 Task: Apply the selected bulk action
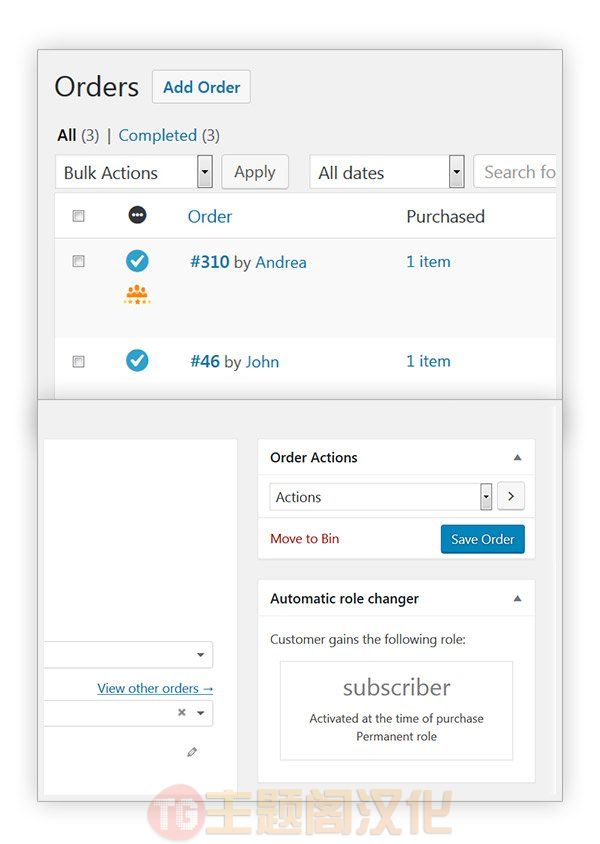(255, 172)
